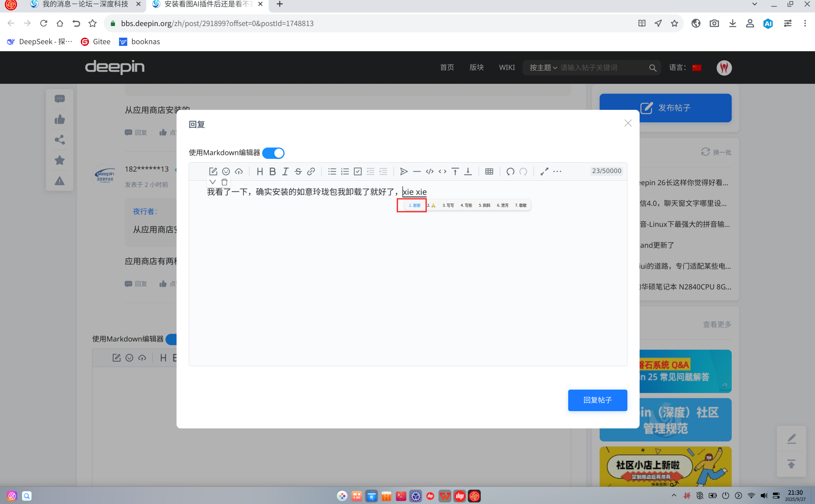815x504 pixels.
Task: Open 版块 in deepin navigation
Action: pyautogui.click(x=476, y=68)
